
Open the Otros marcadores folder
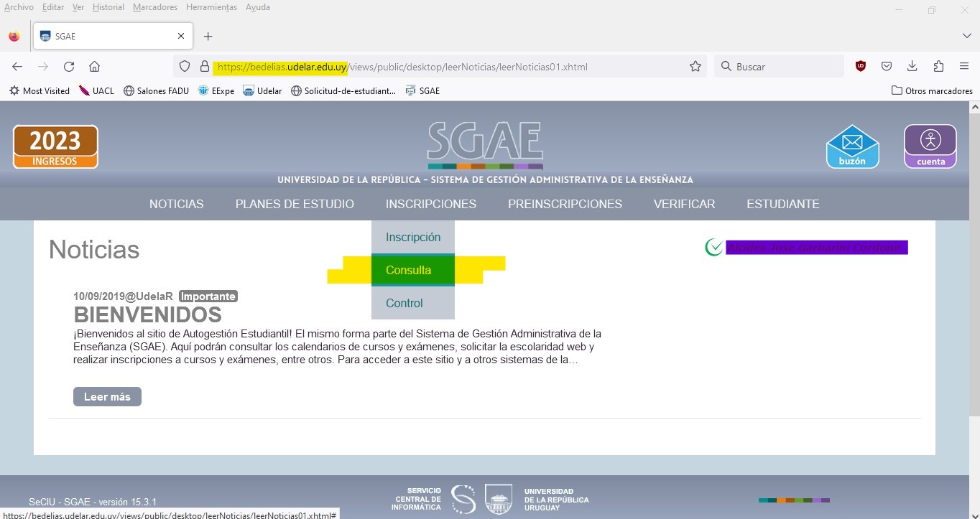click(x=932, y=91)
